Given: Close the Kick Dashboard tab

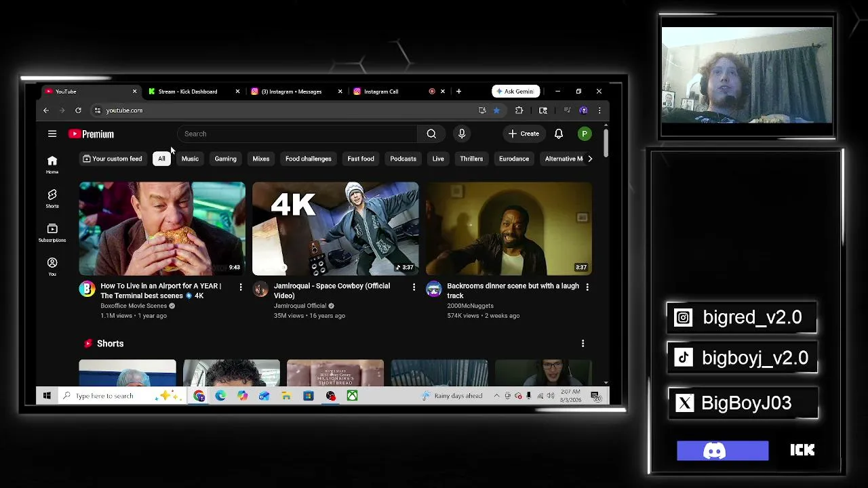Looking at the screenshot, I should [237, 91].
